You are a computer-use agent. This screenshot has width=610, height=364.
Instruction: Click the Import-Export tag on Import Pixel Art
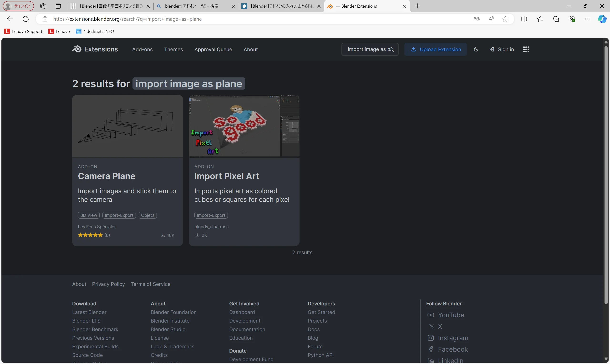coord(211,215)
